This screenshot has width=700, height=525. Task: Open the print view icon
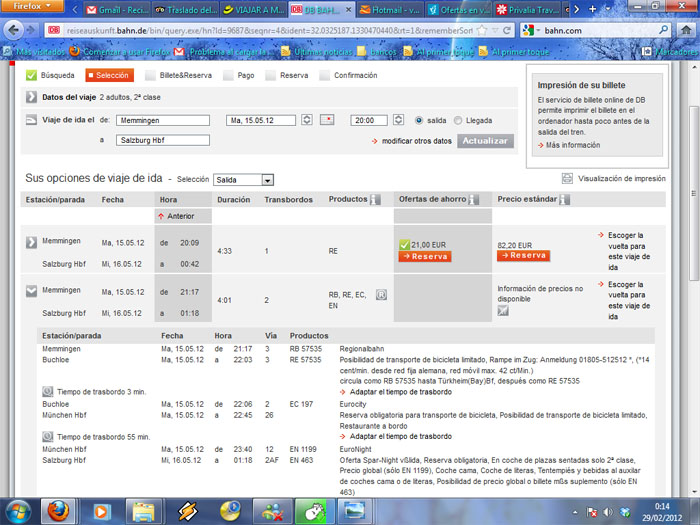(x=567, y=179)
